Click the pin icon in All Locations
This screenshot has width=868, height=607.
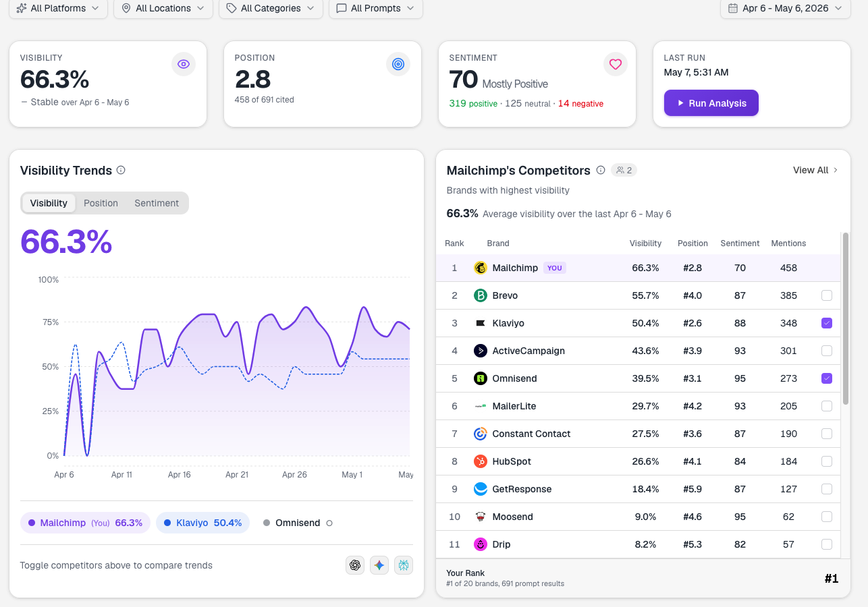point(126,8)
